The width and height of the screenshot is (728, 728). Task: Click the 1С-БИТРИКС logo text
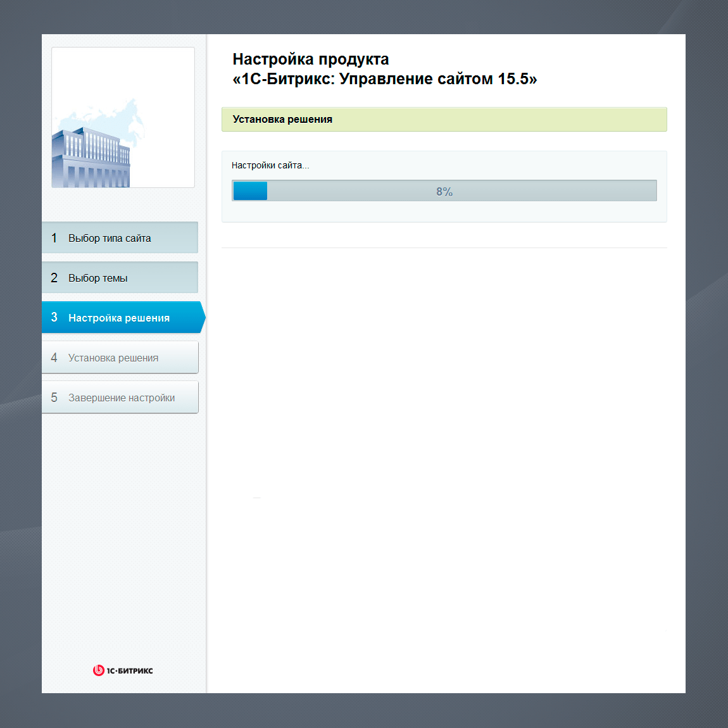[130, 671]
